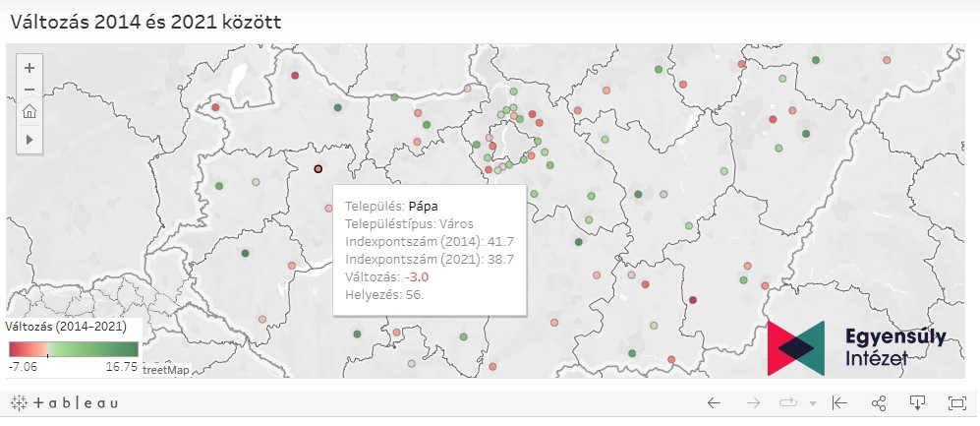
Task: Enter full screen mode
Action: (x=956, y=402)
